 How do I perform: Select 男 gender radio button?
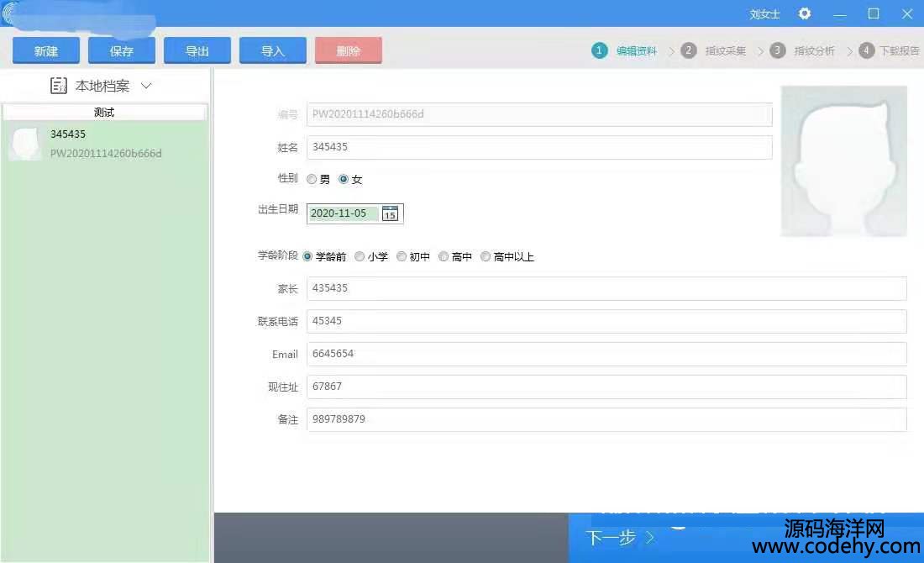312,179
